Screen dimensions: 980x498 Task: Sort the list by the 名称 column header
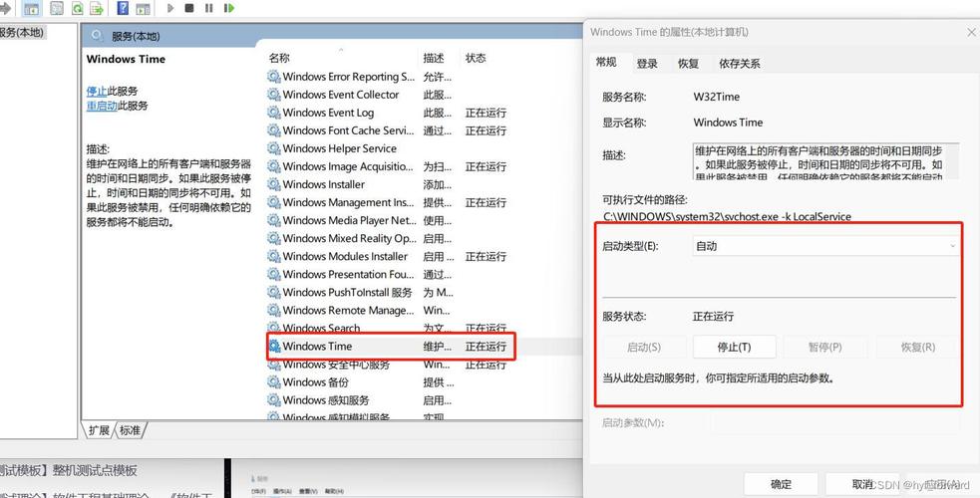pos(341,58)
